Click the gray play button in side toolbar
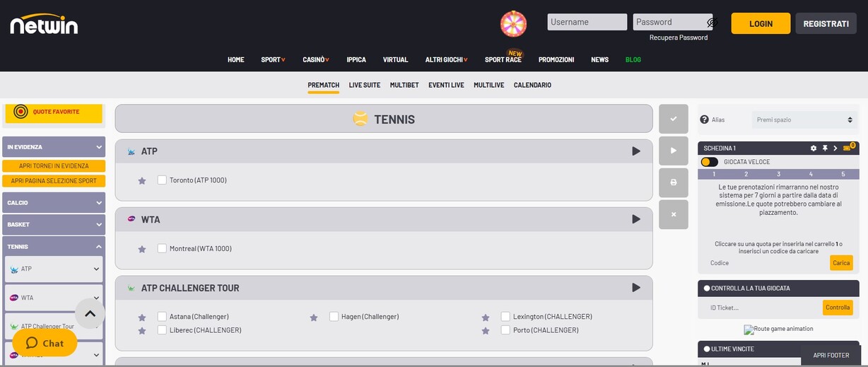Image resolution: width=868 pixels, height=367 pixels. point(673,151)
